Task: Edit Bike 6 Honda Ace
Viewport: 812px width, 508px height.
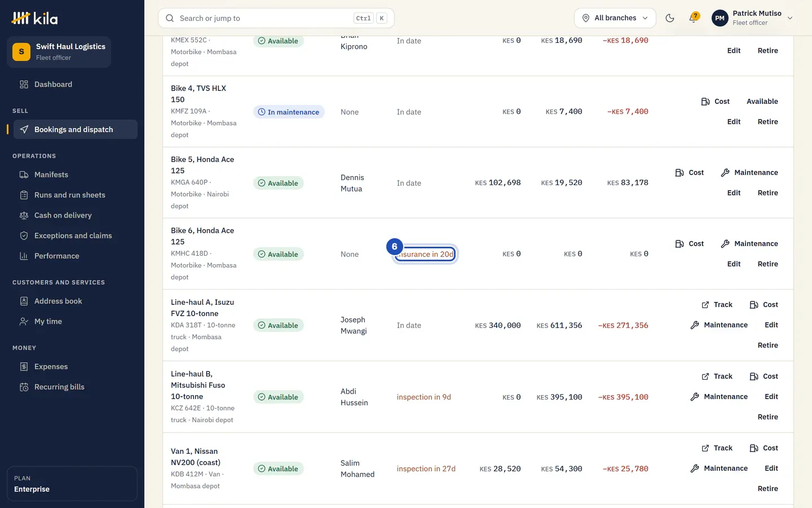Action: coord(734,264)
